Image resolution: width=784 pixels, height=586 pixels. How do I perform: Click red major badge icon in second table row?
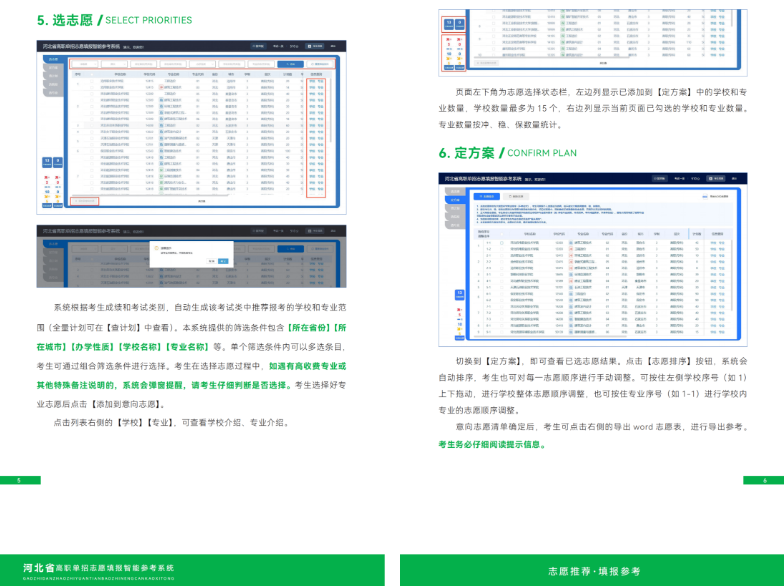pyautogui.click(x=162, y=87)
